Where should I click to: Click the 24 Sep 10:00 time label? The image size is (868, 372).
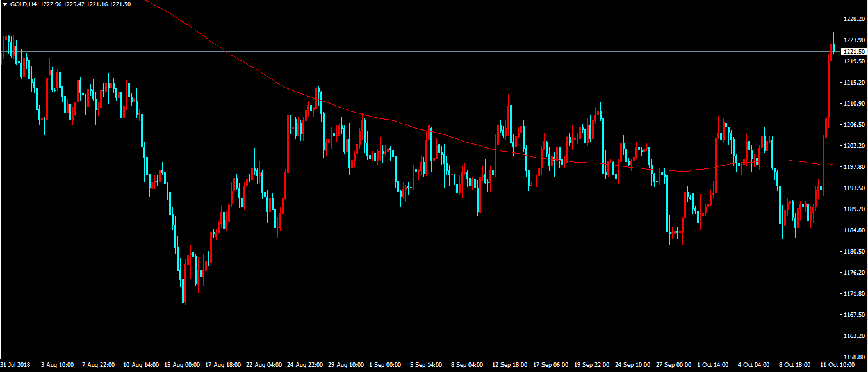(x=634, y=365)
